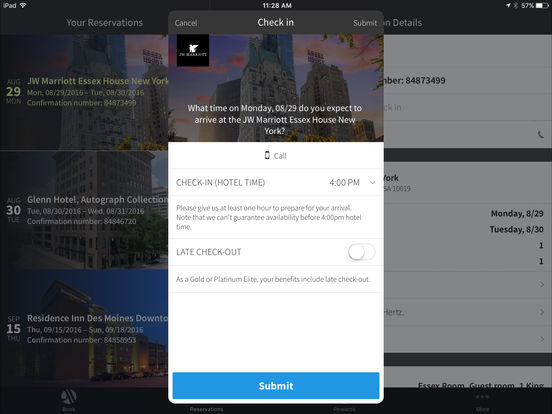This screenshot has height=414, width=552.
Task: Select the Residence Inn Des Moines reservation
Action: 84,329
